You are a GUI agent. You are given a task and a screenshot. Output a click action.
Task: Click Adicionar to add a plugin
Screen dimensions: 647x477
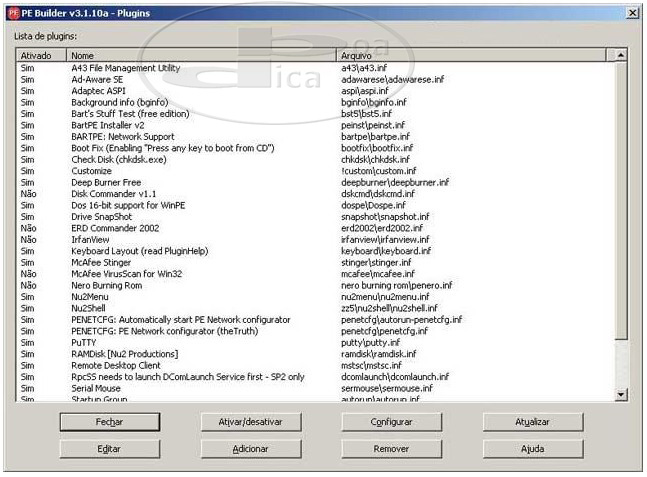point(250,449)
